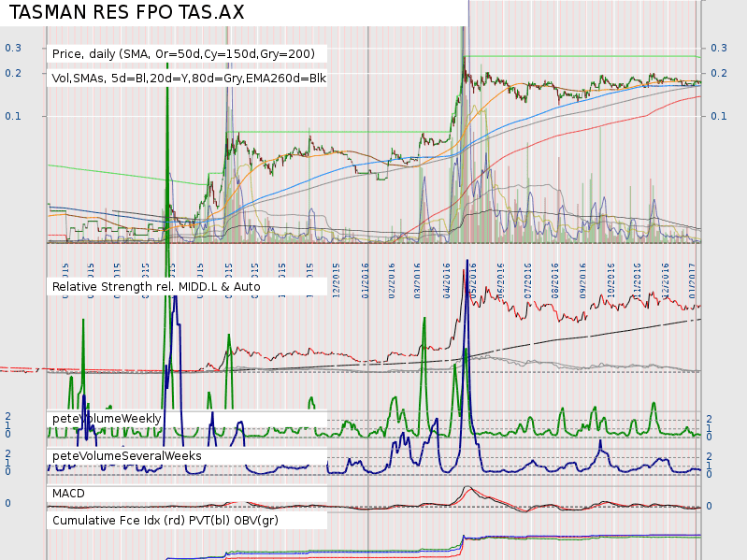Click the 'peteVolumeSeveralWeeks' panel label
This screenshot has height=560, width=747.
click(x=127, y=455)
